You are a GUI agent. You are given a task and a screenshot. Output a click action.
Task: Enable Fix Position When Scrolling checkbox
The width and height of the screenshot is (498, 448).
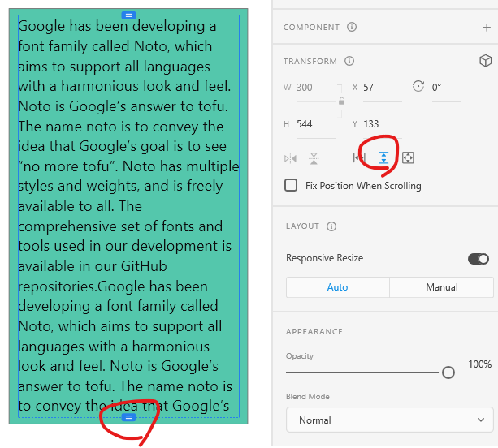291,185
